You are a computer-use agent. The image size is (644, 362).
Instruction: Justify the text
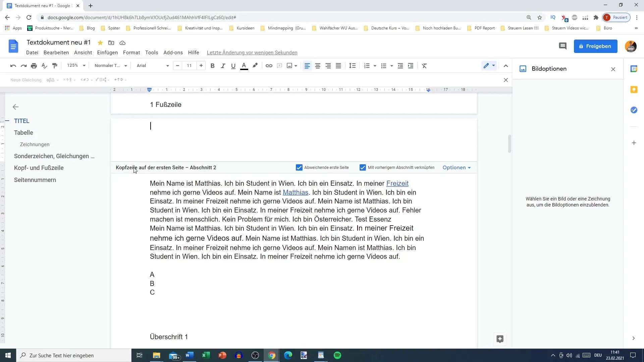(x=338, y=66)
